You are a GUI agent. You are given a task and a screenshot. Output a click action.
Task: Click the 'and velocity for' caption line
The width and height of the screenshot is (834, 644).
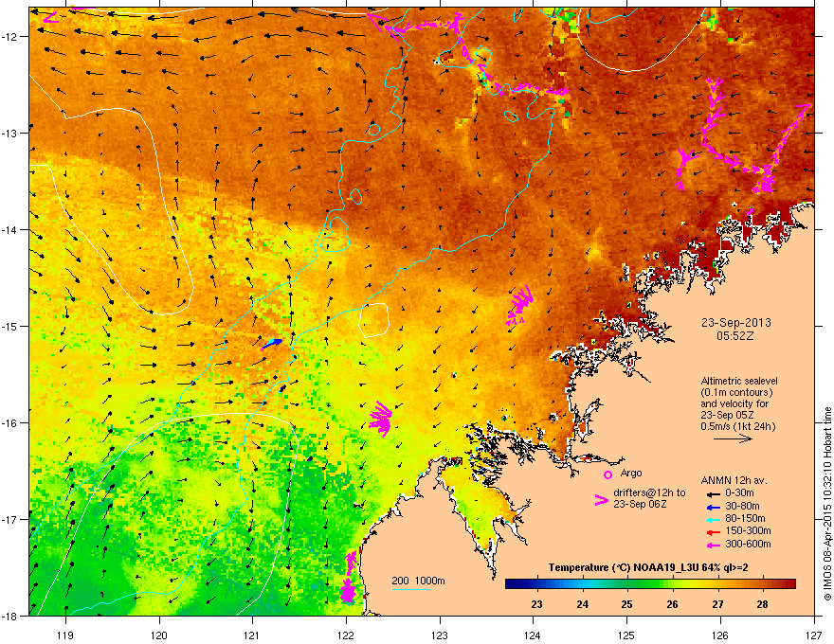(734, 403)
